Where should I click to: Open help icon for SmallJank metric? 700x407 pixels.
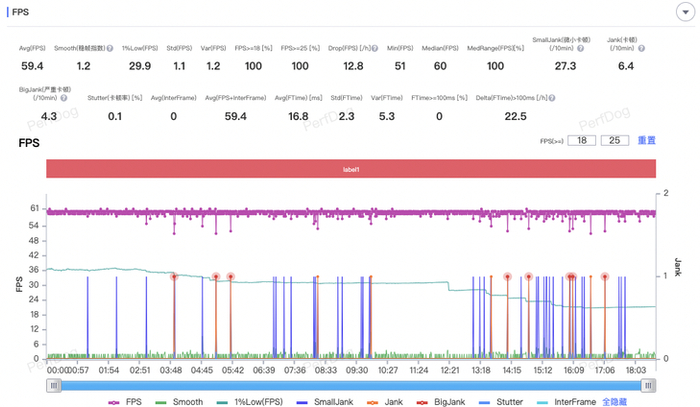580,48
